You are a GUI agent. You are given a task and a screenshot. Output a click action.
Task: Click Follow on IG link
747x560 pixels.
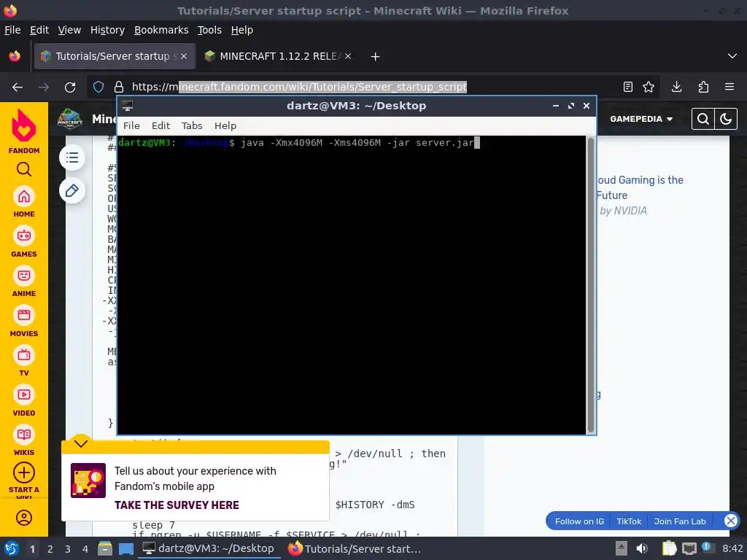(579, 521)
